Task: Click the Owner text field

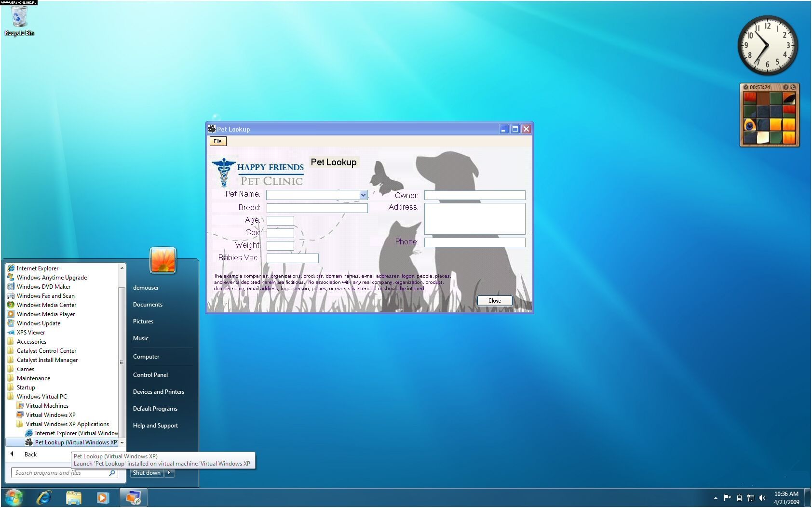Action: tap(474, 195)
